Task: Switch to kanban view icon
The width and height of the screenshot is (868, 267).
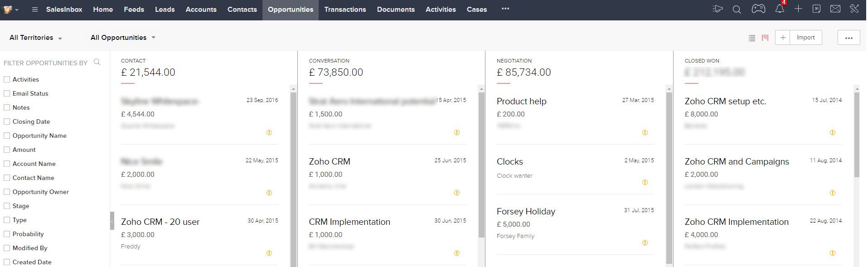Action: point(765,38)
